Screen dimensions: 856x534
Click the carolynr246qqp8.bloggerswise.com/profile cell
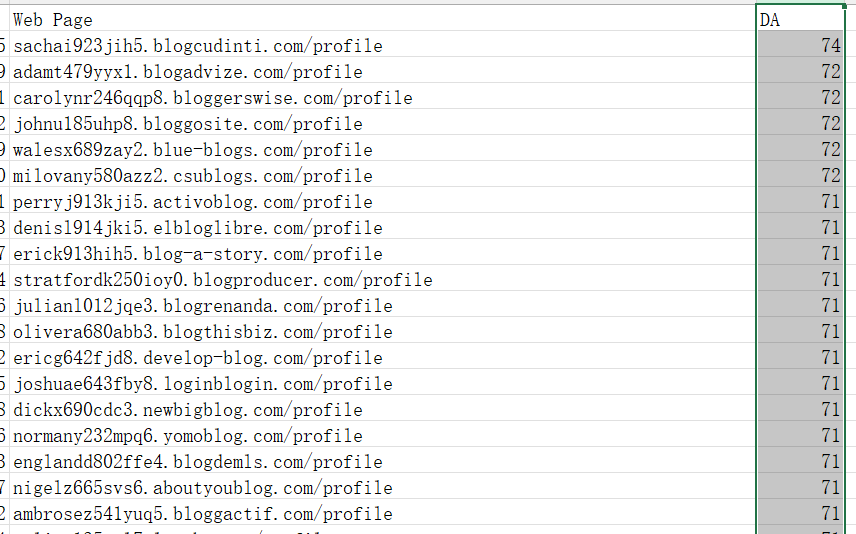click(x=382, y=97)
